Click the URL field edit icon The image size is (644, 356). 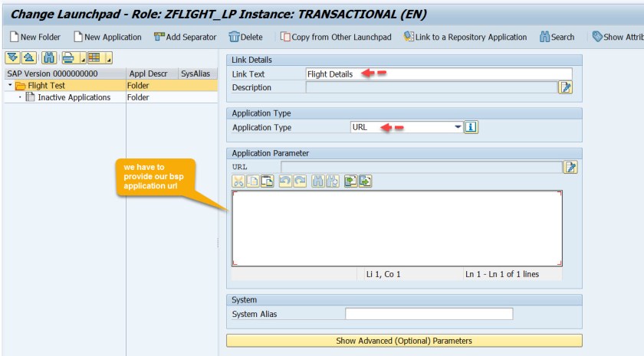click(x=570, y=167)
